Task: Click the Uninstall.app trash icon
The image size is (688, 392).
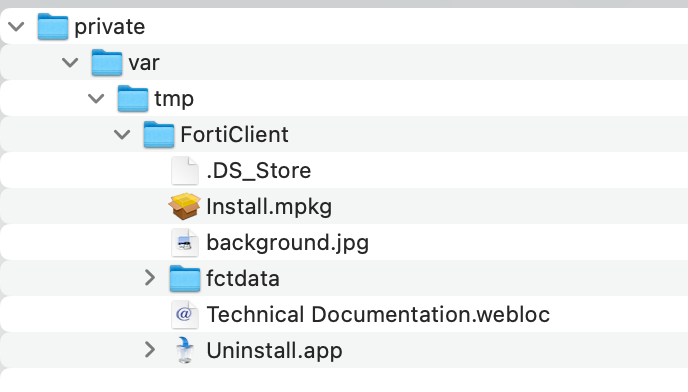Action: pyautogui.click(x=185, y=350)
